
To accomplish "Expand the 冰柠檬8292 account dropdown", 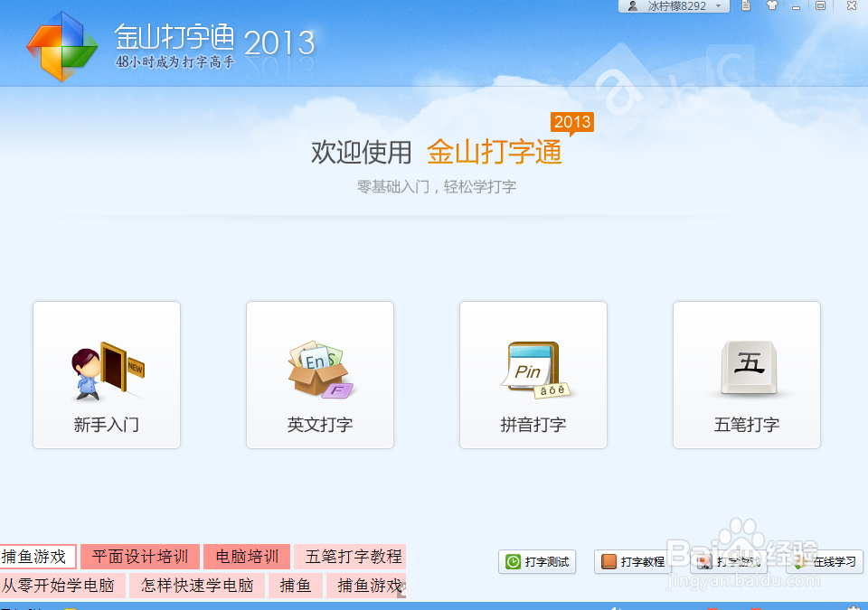I will (x=719, y=6).
